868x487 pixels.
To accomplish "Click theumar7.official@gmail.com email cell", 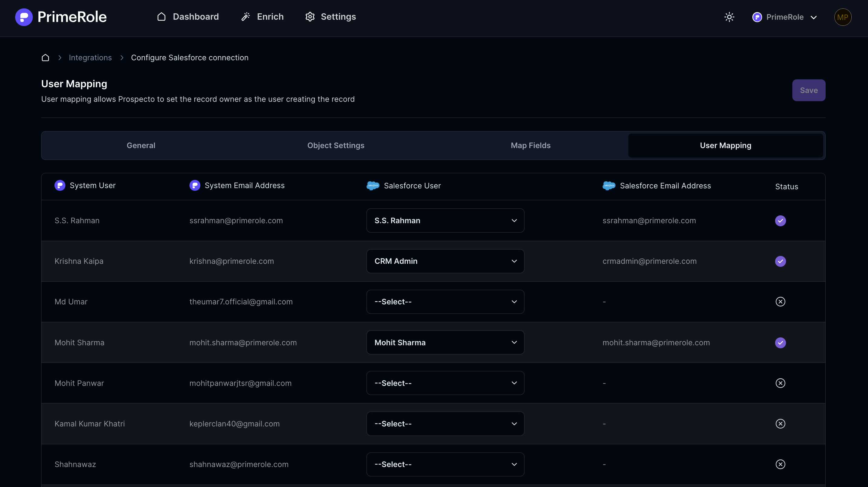I will point(241,302).
